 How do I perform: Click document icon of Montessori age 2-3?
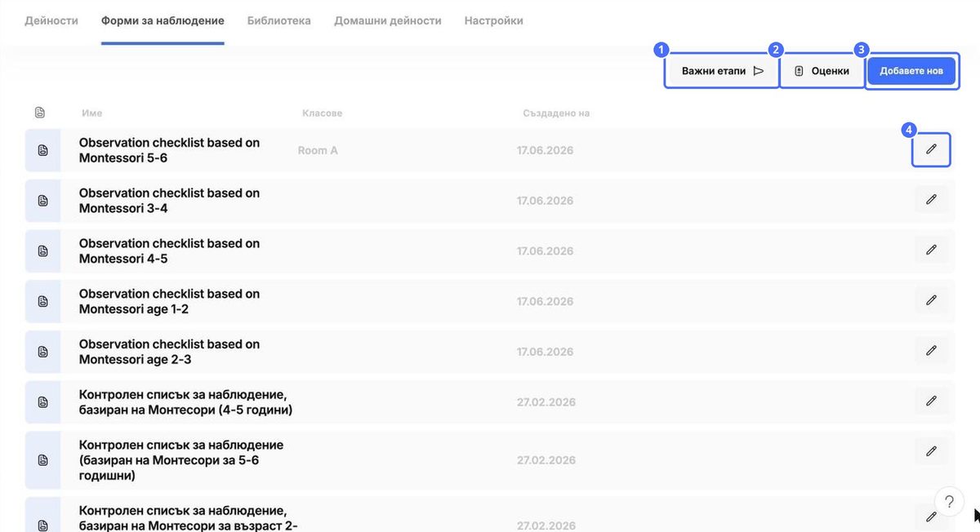pyautogui.click(x=42, y=352)
